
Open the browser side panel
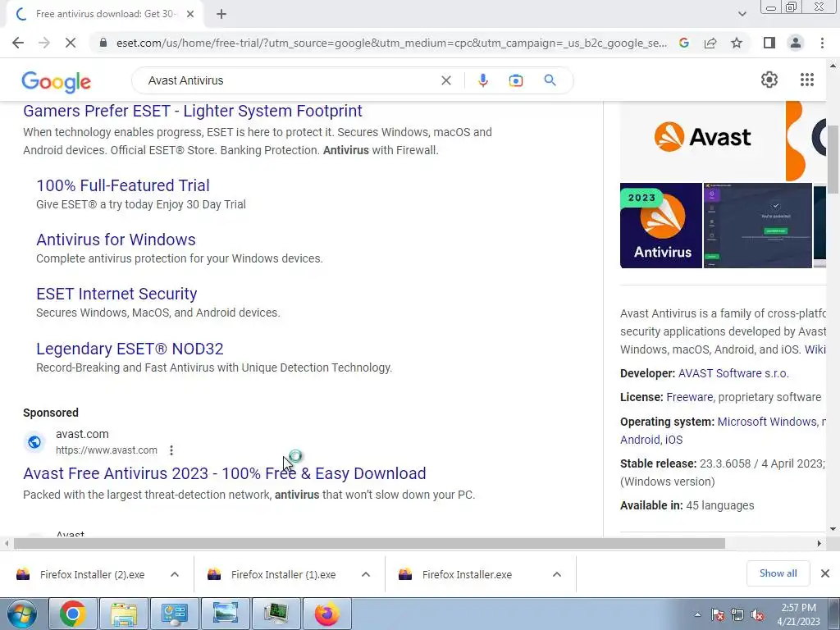tap(769, 43)
